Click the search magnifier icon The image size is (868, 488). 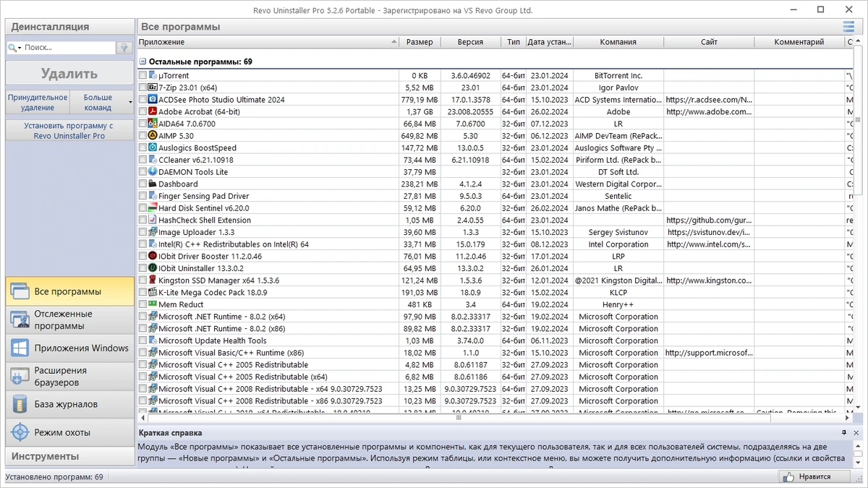pyautogui.click(x=13, y=48)
